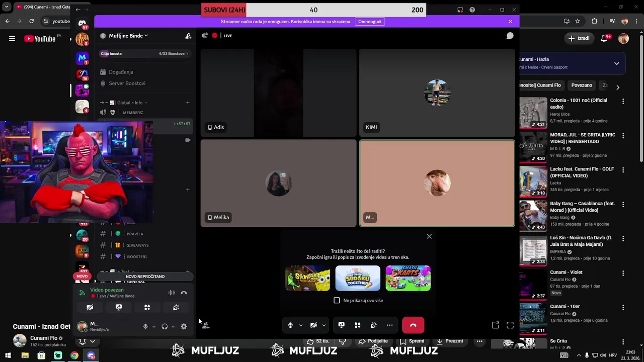Jump to 'NOVO NEPROČITANO' unread messages
The width and height of the screenshot is (644, 362).
tap(145, 277)
